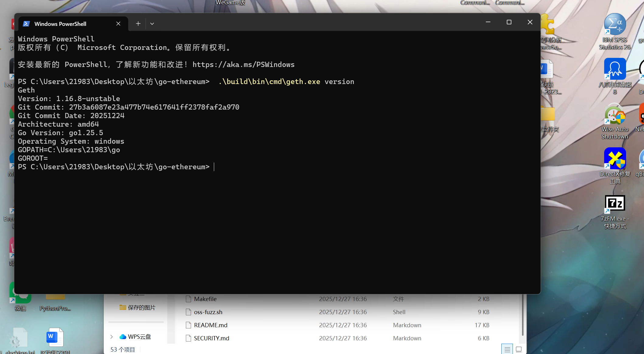Switch to details view layout
The image size is (644, 354).
(x=507, y=349)
